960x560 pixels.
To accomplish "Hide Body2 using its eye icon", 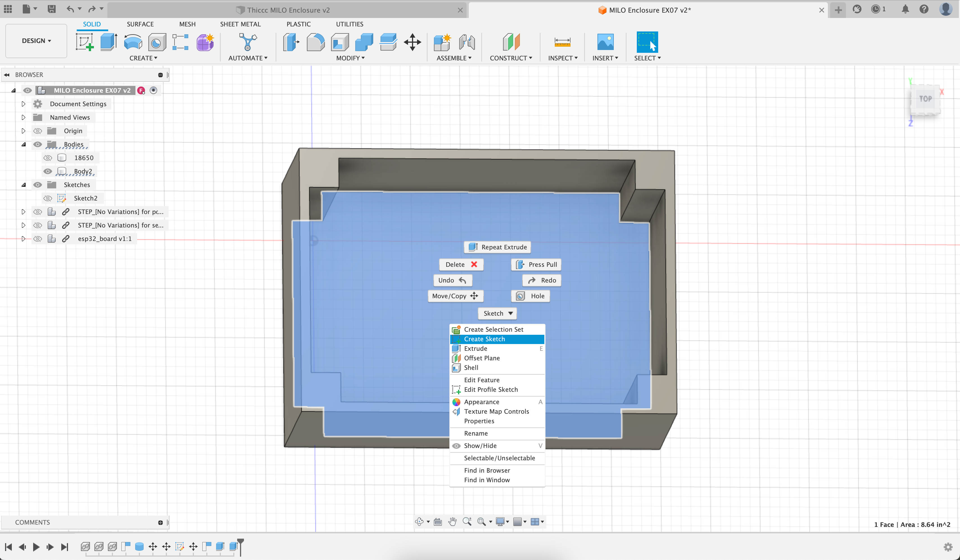I will [47, 171].
